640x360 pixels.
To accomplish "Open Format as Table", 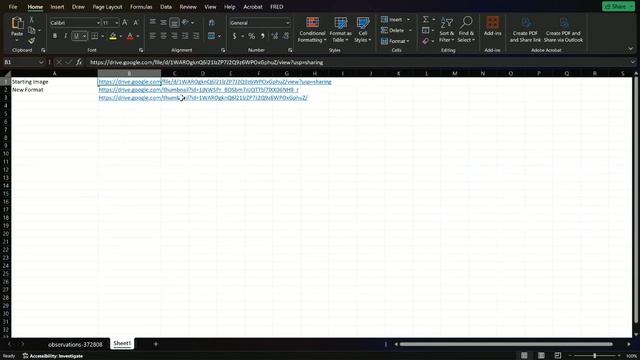I will tap(340, 30).
